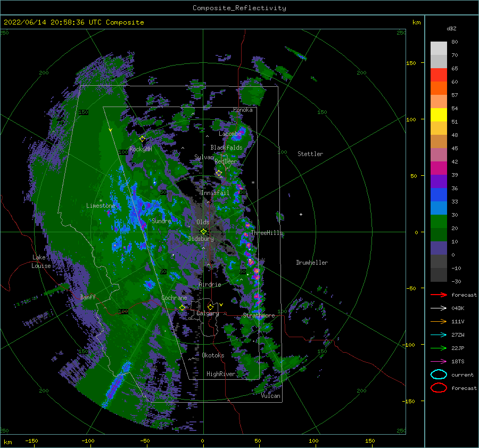This screenshot has height=448, width=479.
Task: Click the Cochrane city label
Action: coord(174,298)
